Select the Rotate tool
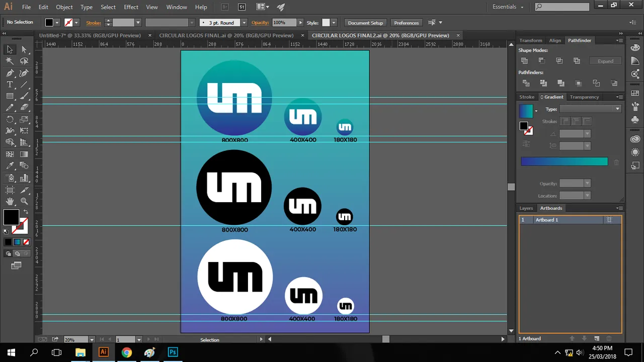 coord(10,120)
